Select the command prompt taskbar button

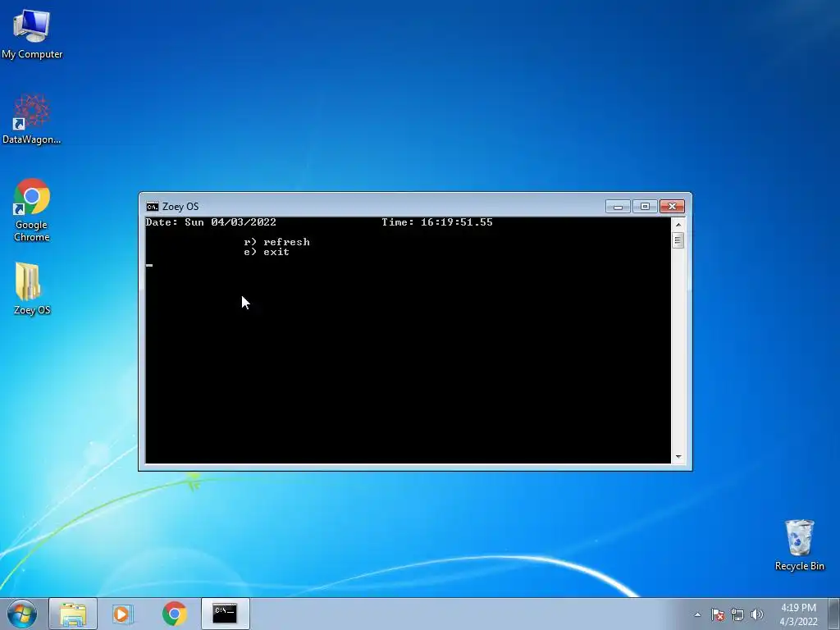[x=225, y=614]
